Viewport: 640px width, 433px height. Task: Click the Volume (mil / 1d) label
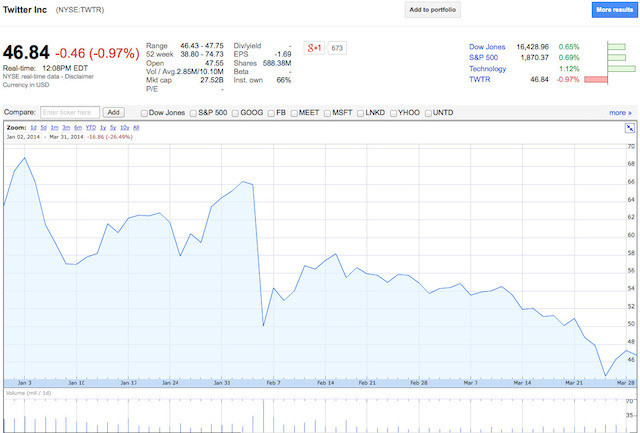click(x=29, y=393)
